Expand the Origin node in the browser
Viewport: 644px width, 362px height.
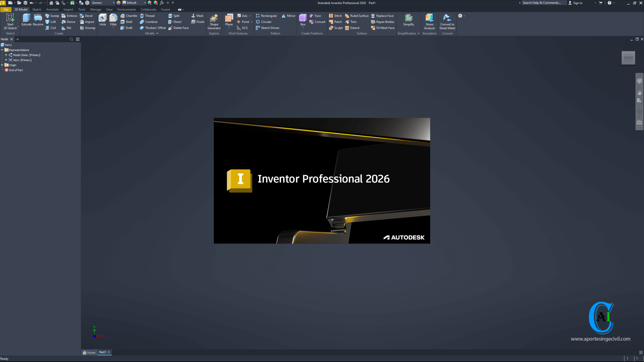(3, 65)
